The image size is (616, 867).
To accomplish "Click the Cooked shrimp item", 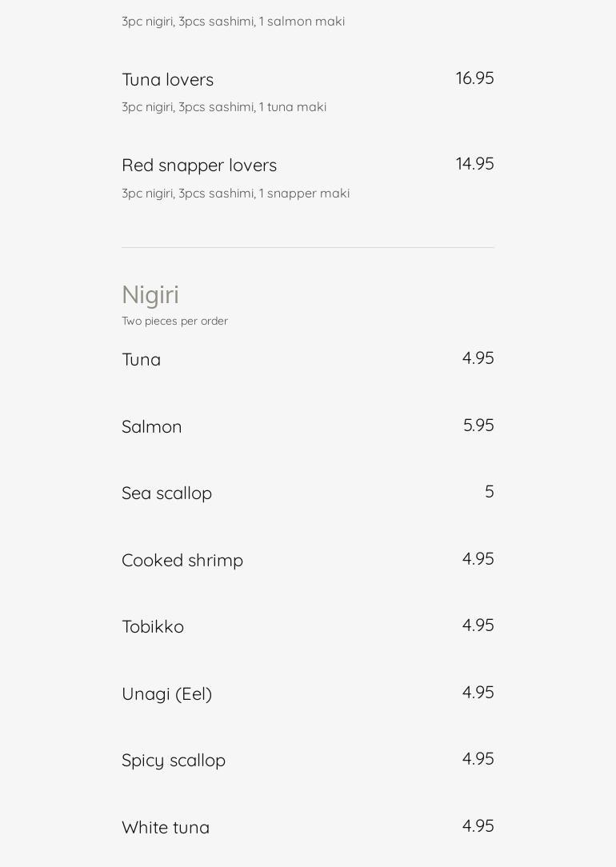I will 182,561.
